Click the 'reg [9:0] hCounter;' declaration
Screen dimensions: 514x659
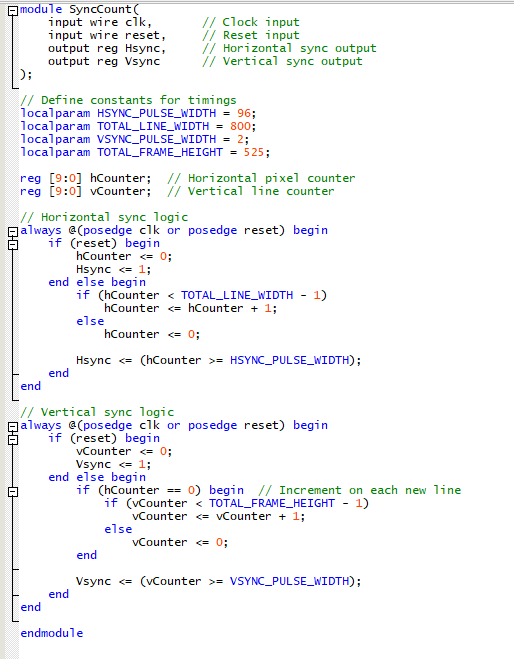coord(85,178)
